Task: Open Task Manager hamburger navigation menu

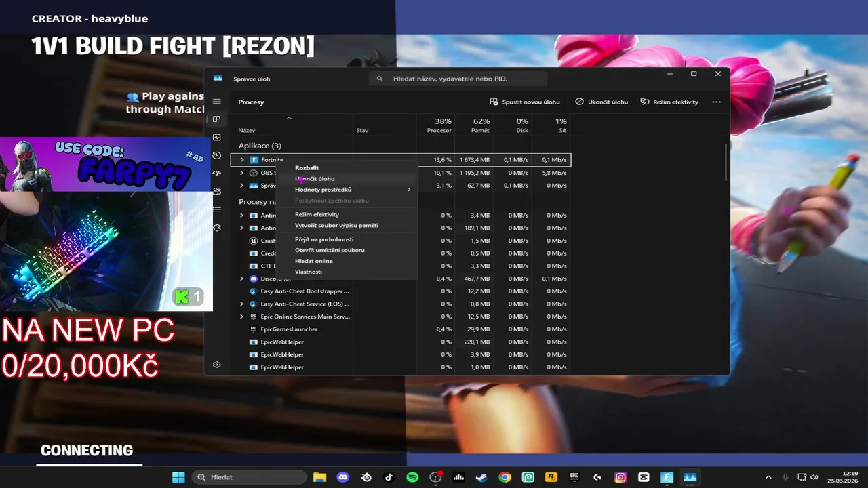Action: [216, 102]
